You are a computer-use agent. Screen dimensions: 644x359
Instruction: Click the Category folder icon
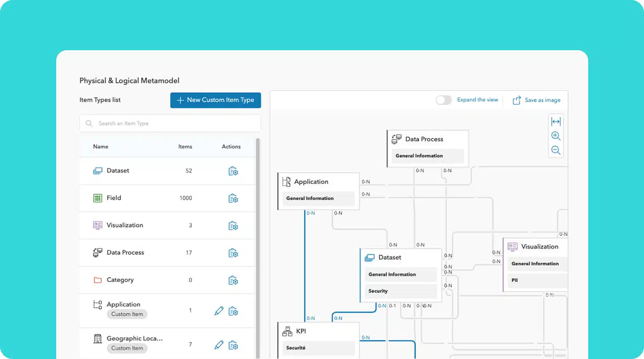[97, 280]
